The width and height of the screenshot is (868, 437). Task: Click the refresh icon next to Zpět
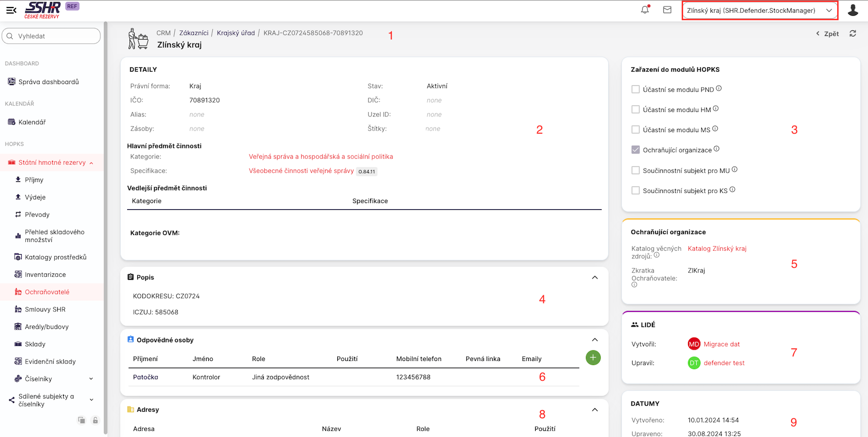(853, 33)
